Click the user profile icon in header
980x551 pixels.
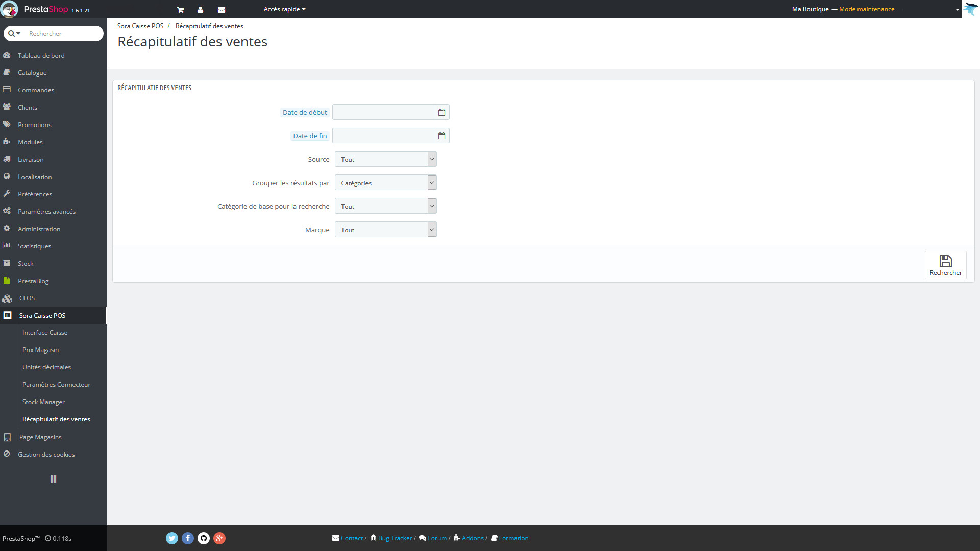[x=200, y=10]
